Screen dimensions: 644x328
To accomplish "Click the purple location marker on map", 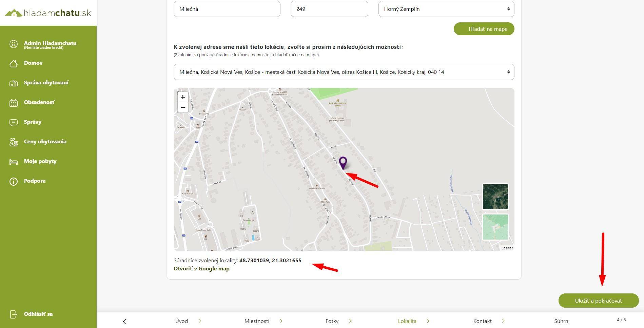I will click(x=343, y=163).
